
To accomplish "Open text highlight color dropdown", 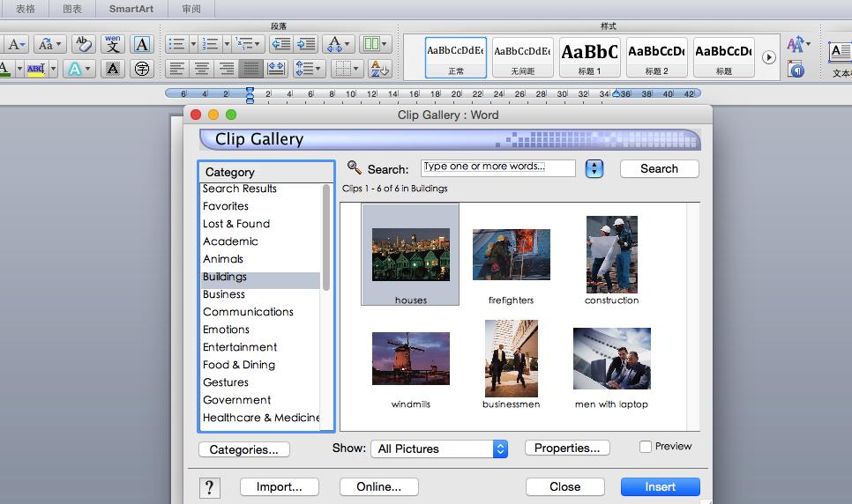I will point(53,69).
